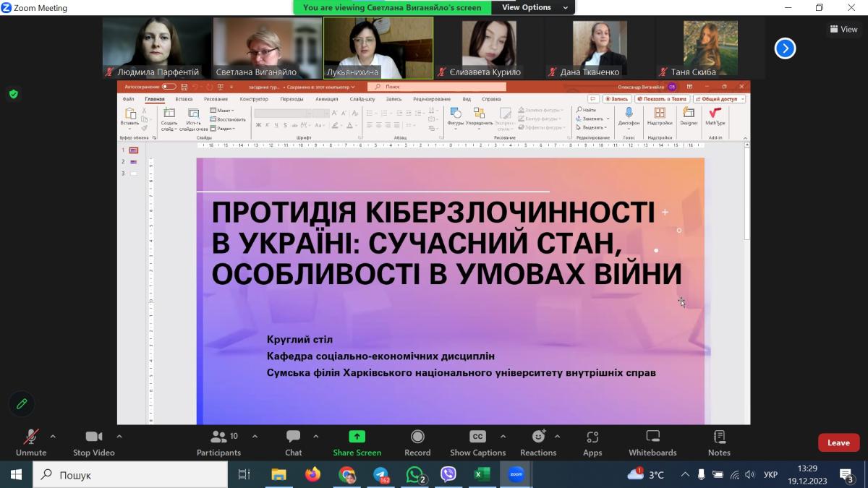Expand audio options arrow beside Unmute

click(53, 436)
